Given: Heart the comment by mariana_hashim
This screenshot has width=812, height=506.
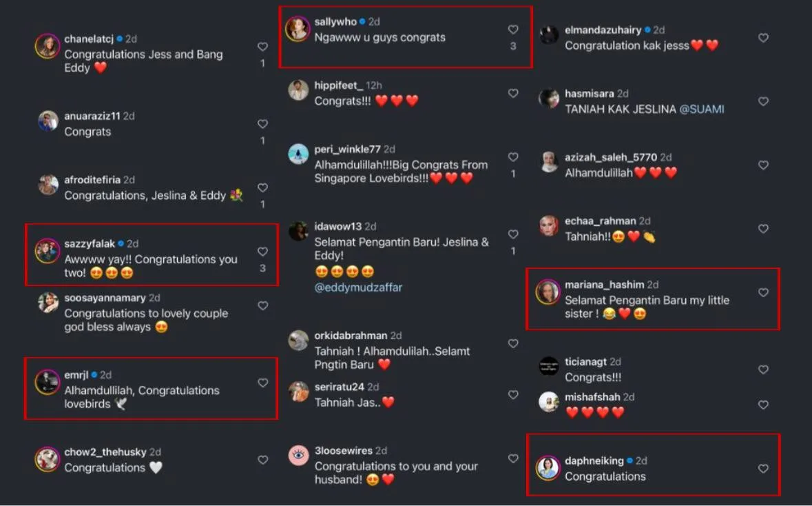Looking at the screenshot, I should [x=763, y=292].
